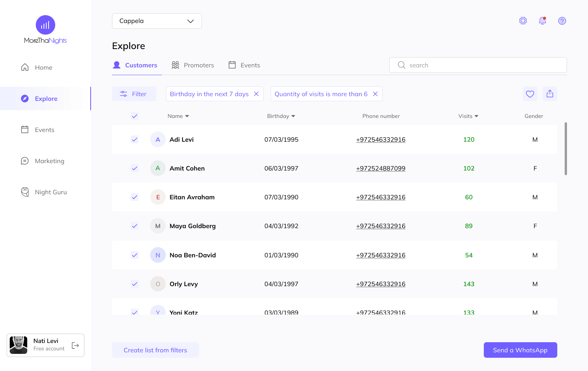The height and width of the screenshot is (371, 588).
Task: Click the name Noa Ben-David
Action: pyautogui.click(x=192, y=255)
